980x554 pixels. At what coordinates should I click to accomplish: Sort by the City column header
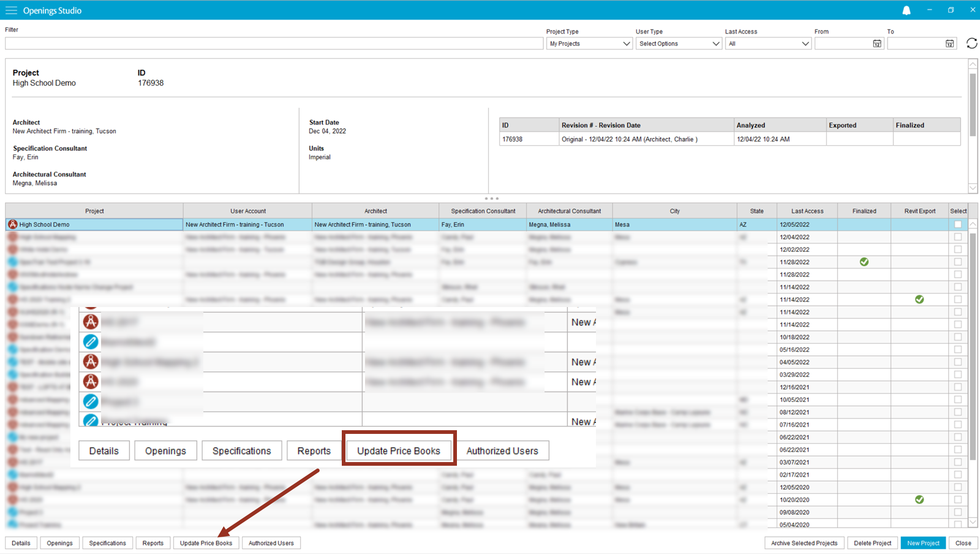click(x=674, y=211)
